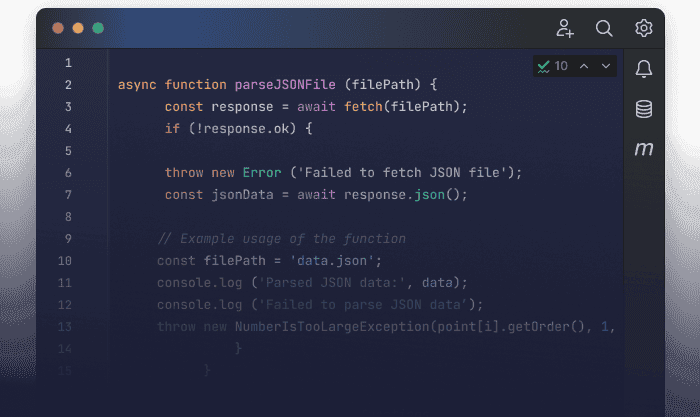Screen dimensions: 700x417
Task: Jump to next highlighted problem arrow
Action: click(x=605, y=66)
